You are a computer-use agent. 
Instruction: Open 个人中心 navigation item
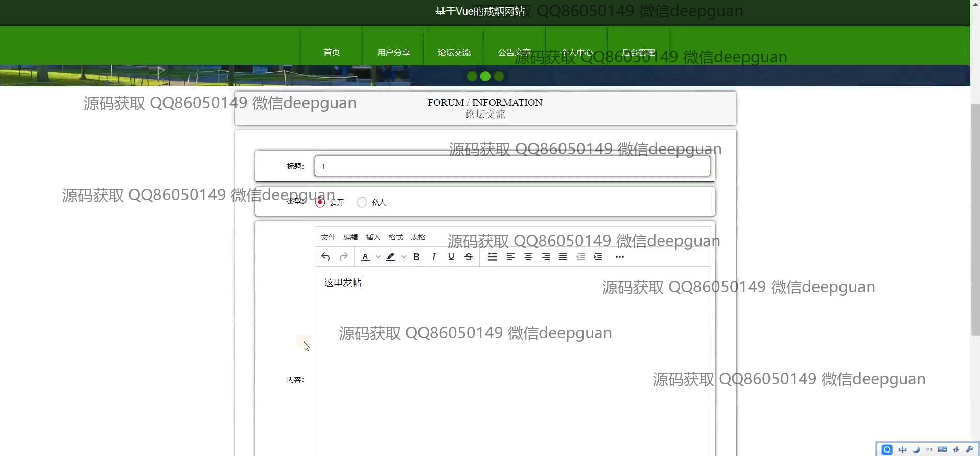[x=577, y=52]
